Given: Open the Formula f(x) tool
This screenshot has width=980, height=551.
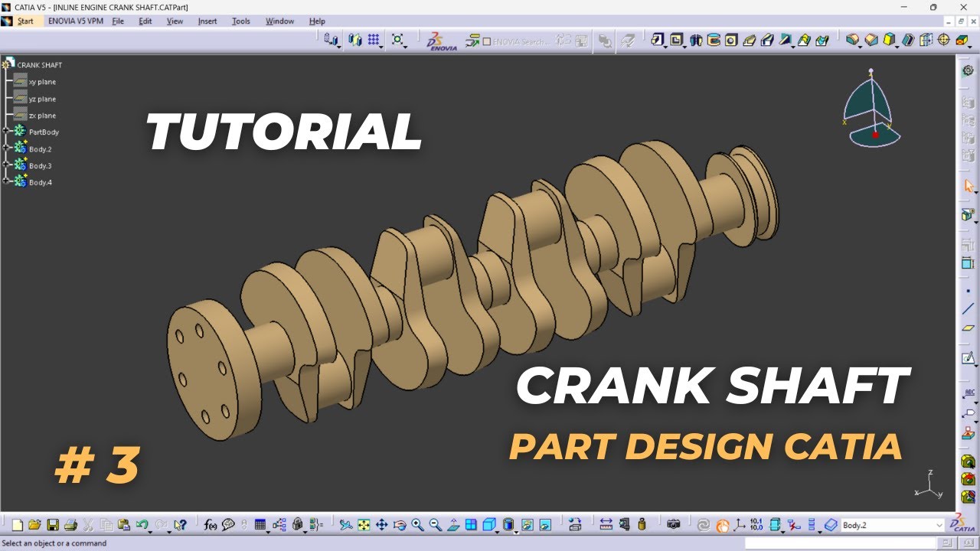Looking at the screenshot, I should click(211, 525).
